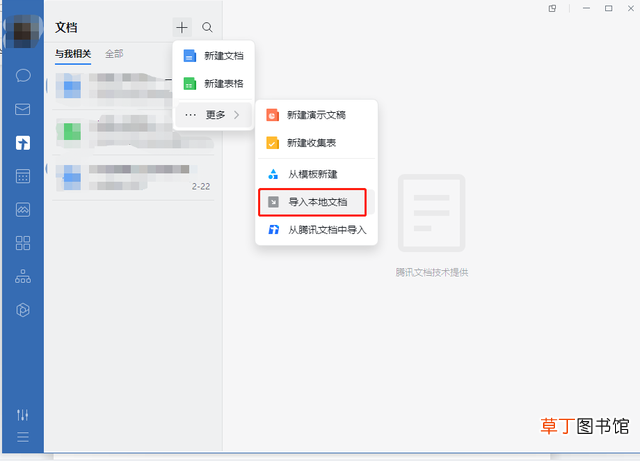Choose 从腾讯文档中导入 from the submenu
Screen dimensions: 640x461
pyautogui.click(x=316, y=230)
